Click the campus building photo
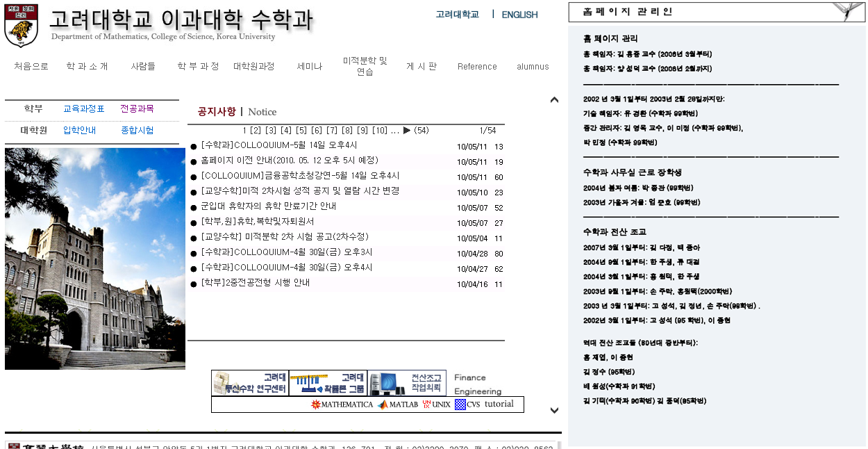Viewport: 868px width, 449px height. click(x=95, y=259)
